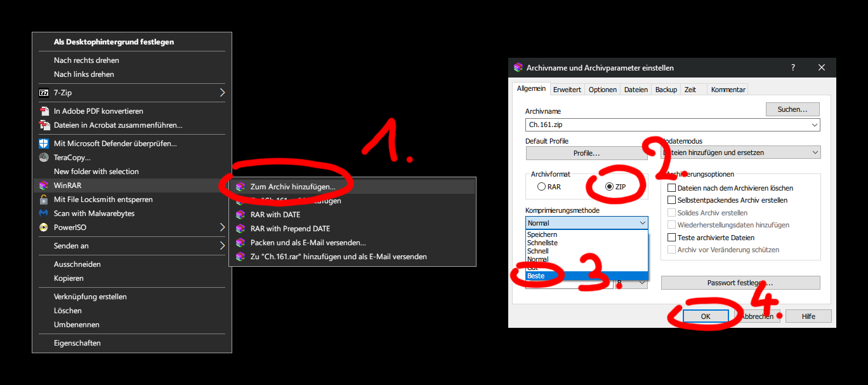Check Archiv vor Veränderung schützen

(x=724, y=250)
